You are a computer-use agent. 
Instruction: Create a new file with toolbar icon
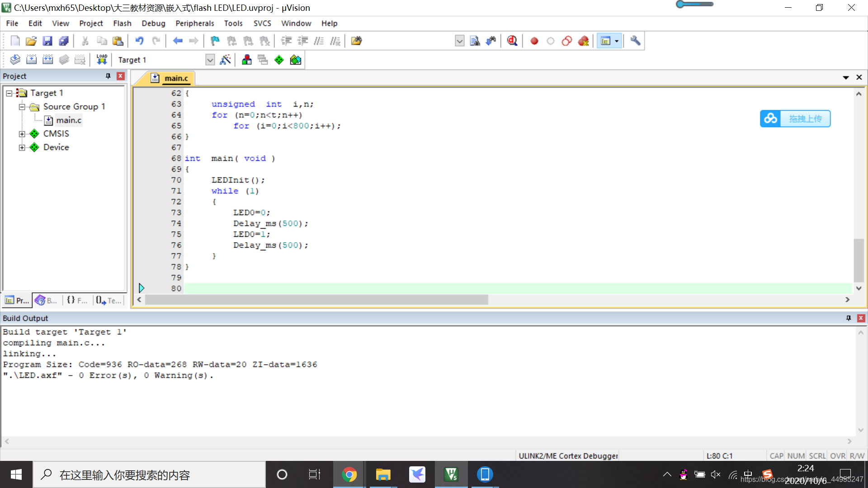(x=15, y=41)
